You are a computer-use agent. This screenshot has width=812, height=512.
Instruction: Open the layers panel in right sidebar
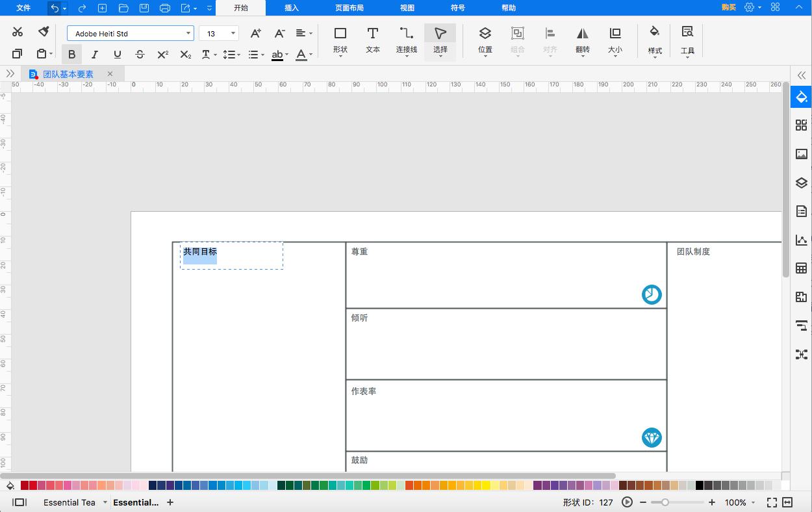click(x=801, y=183)
